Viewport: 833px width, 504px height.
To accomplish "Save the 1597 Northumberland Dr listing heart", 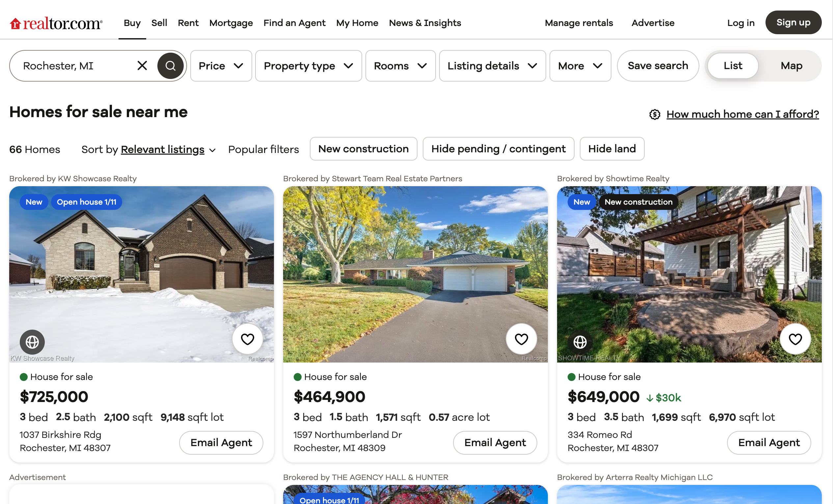I will 521,339.
